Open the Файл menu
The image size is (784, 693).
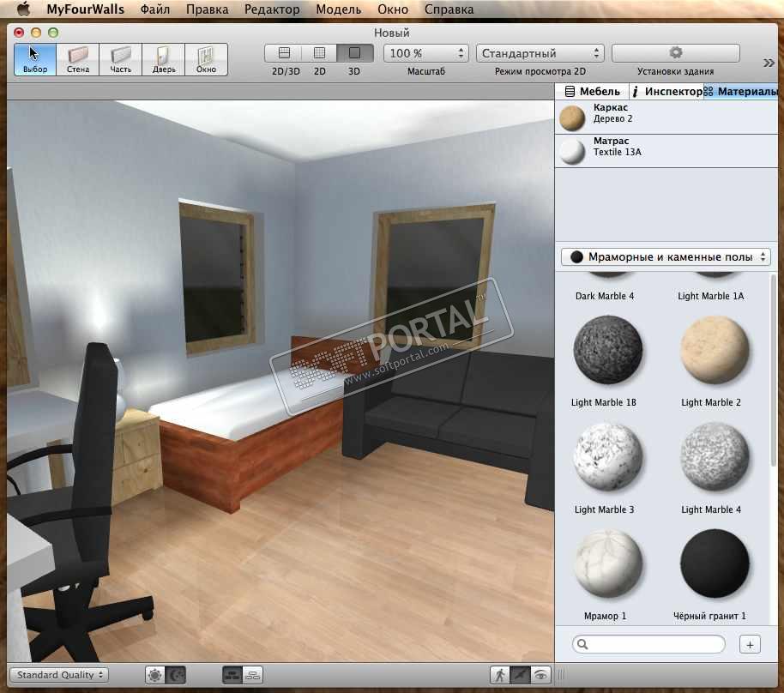[x=155, y=9]
